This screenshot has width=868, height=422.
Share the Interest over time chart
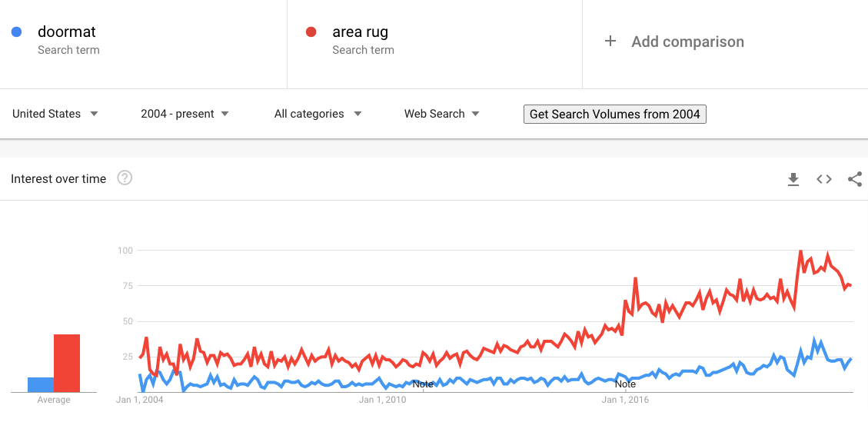[x=854, y=179]
